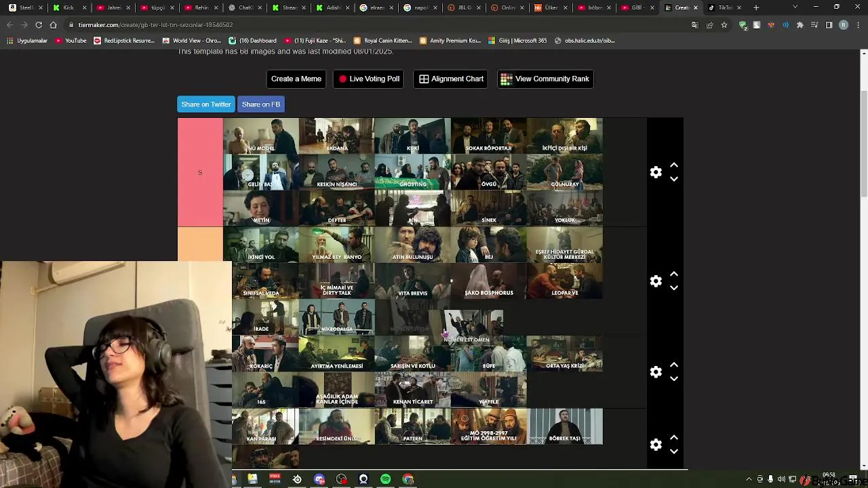Viewport: 868px width, 488px height.
Task: Open the Extensions puzzle icon
Action: [800, 25]
